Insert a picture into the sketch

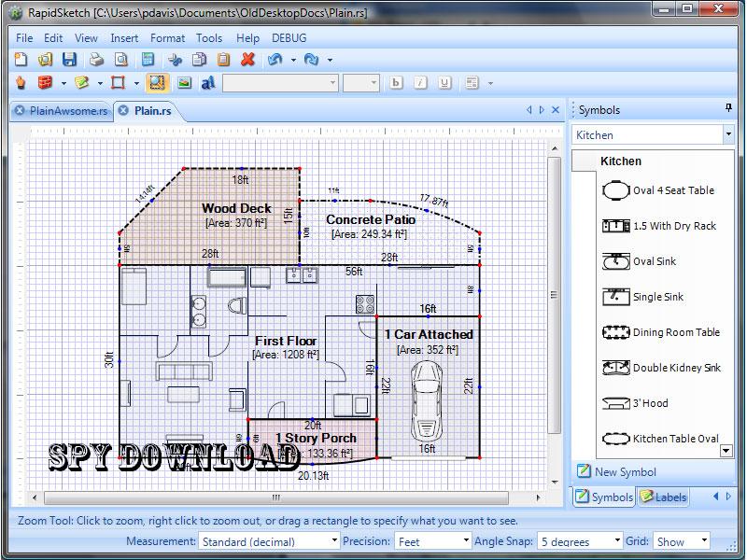[x=184, y=83]
